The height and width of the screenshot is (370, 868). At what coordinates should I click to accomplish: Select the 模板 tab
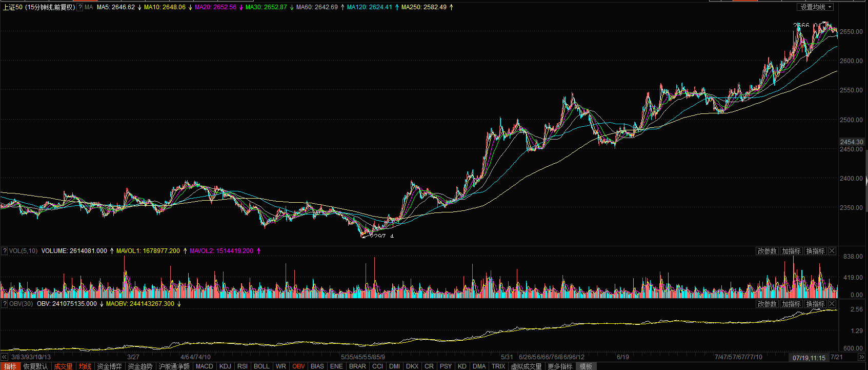pos(586,366)
